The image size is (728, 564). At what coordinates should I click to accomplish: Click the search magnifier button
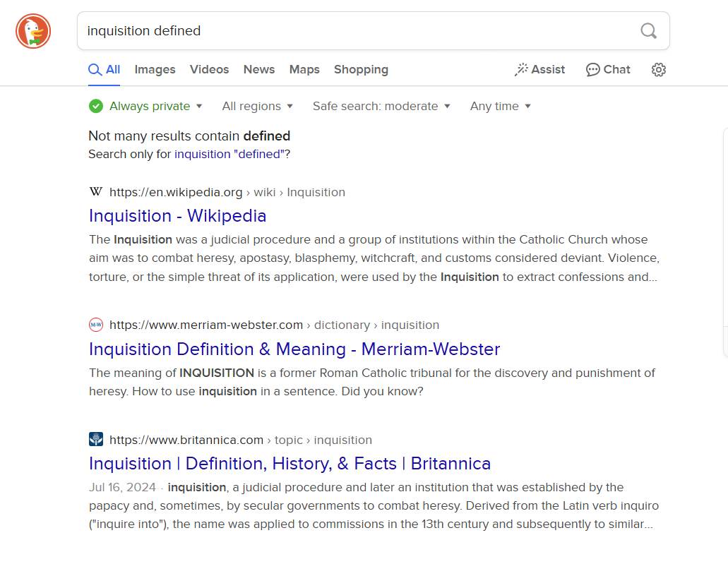click(648, 31)
